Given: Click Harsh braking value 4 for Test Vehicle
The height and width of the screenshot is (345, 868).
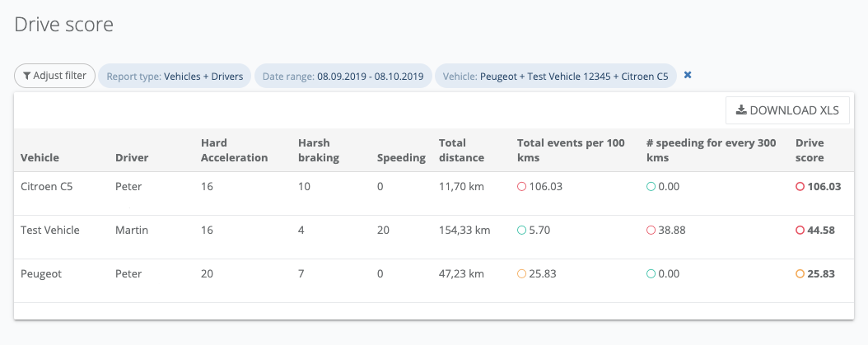Looking at the screenshot, I should [x=301, y=230].
